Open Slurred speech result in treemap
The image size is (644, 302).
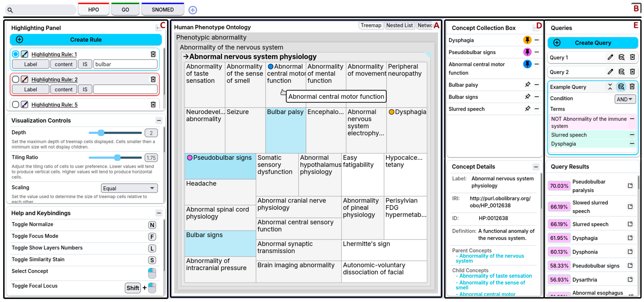click(x=630, y=224)
